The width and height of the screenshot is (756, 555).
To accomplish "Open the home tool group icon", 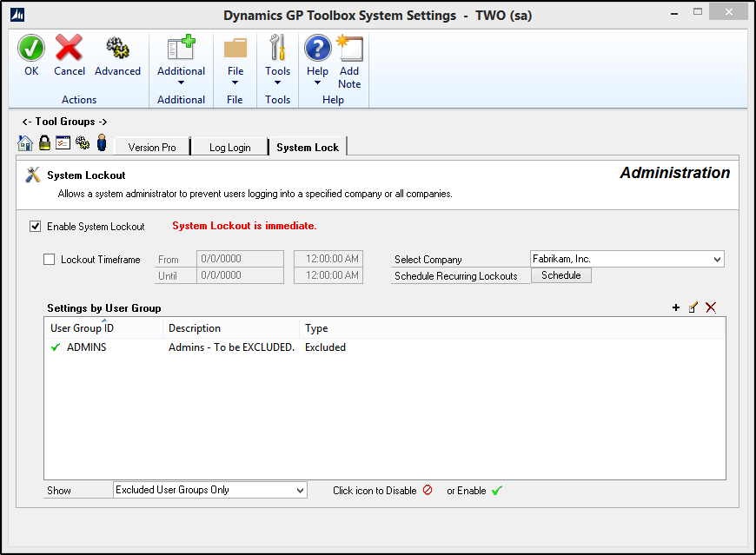I will (x=25, y=143).
